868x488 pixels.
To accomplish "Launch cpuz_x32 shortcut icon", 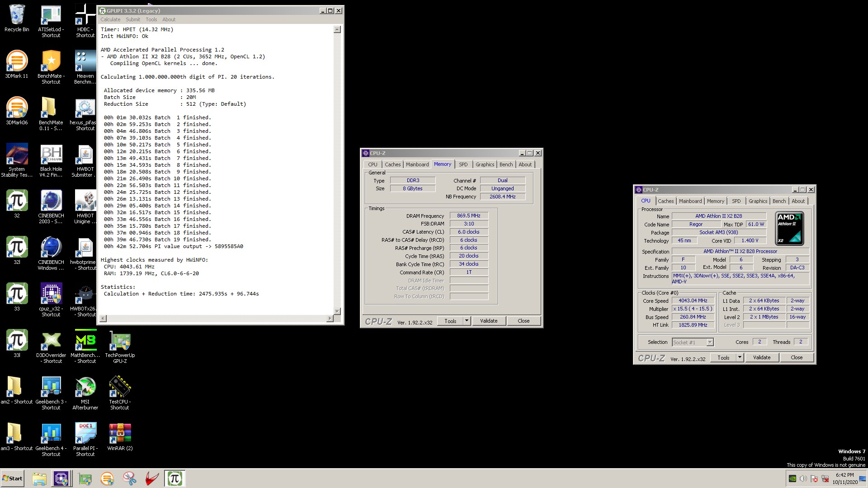I will (51, 300).
